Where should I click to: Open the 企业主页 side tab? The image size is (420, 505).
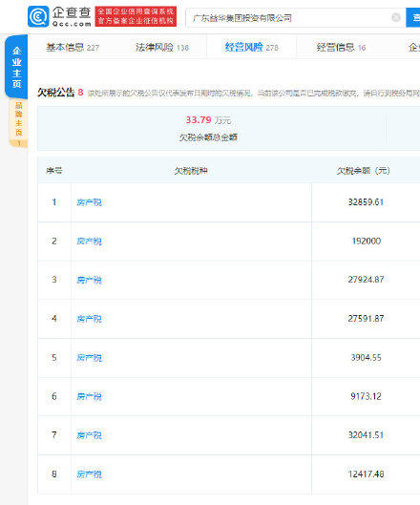pos(16,67)
